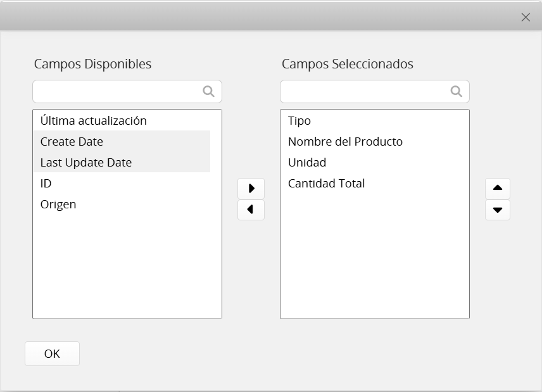Confirm selection with OK button
542x392 pixels.
click(x=52, y=353)
